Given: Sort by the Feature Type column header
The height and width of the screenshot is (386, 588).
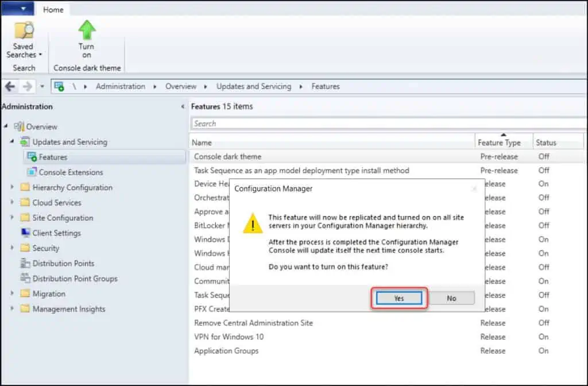Looking at the screenshot, I should [504, 143].
